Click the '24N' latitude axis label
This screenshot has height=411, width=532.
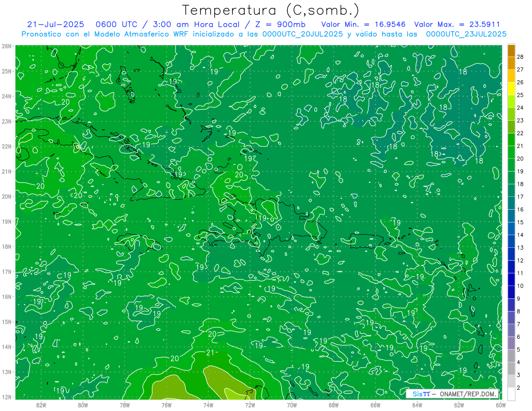(6, 96)
